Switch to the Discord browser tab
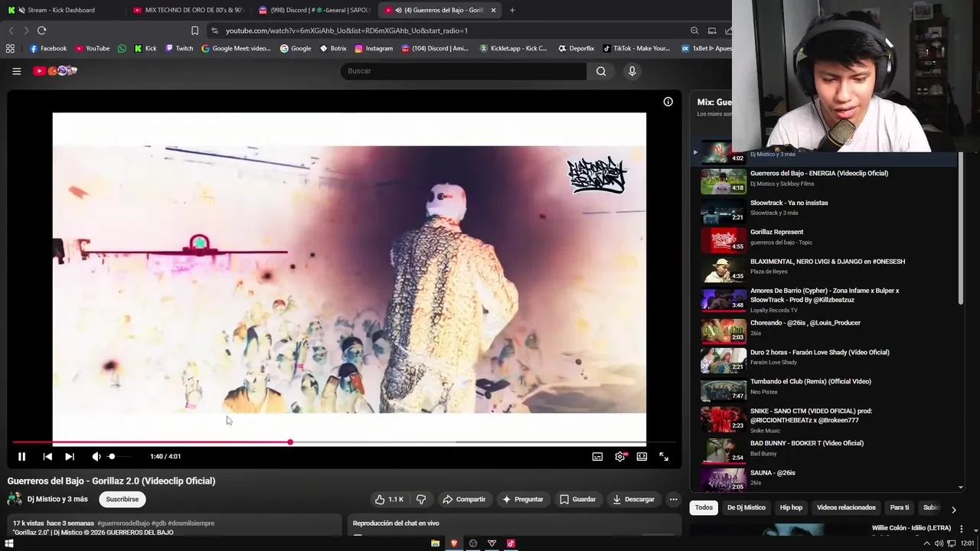Screen dimensions: 980x551 point(314,10)
